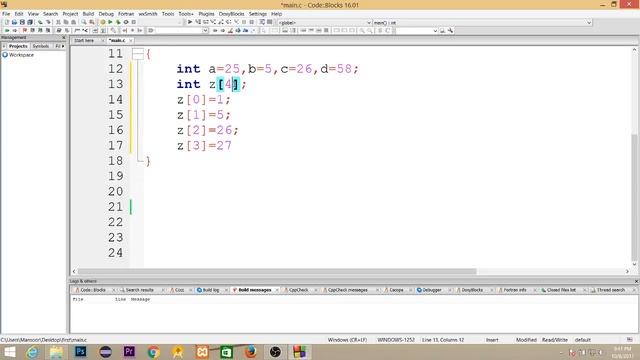The image size is (640, 360).
Task: Open the Build log tab
Action: pos(211,290)
